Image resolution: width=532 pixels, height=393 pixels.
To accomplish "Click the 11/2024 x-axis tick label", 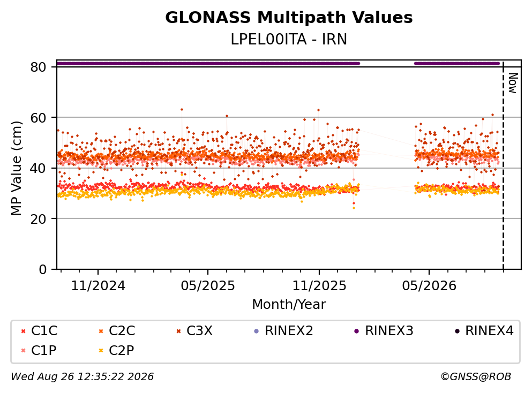I will tap(98, 286).
